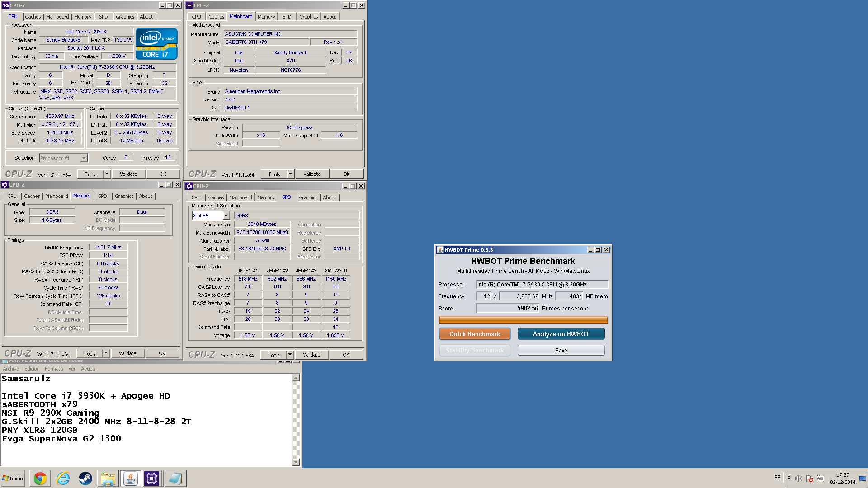868x488 pixels.
Task: Open the volume speaker tray icon
Action: point(798,479)
